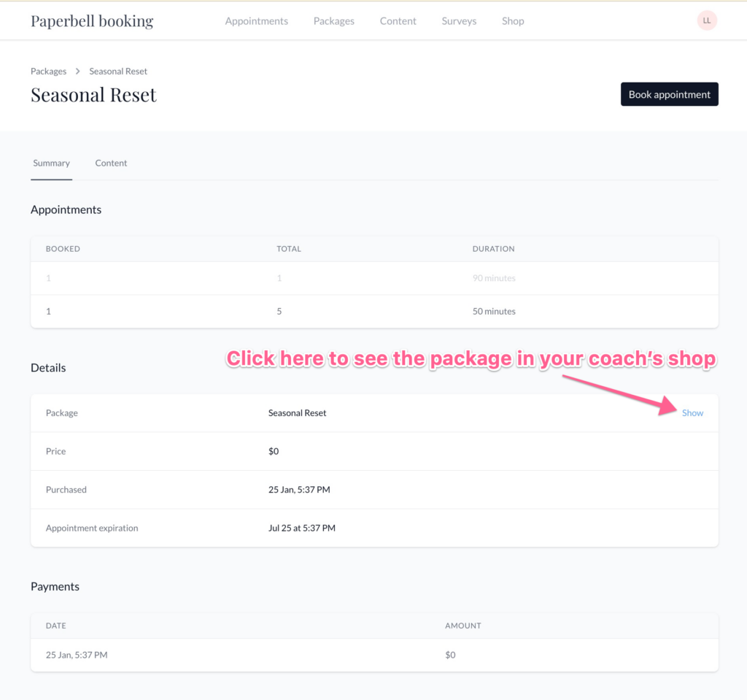Switch to the Content tab
Image resolution: width=747 pixels, height=700 pixels.
111,164
